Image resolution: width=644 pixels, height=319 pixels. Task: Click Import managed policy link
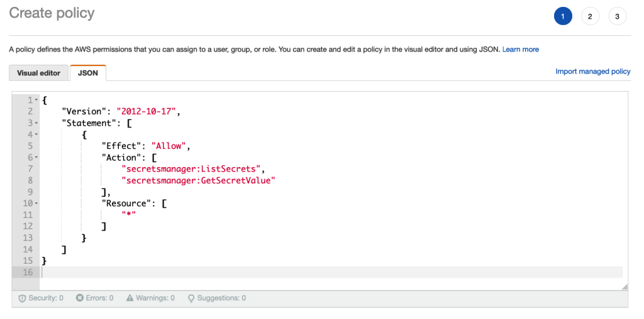pyautogui.click(x=592, y=72)
